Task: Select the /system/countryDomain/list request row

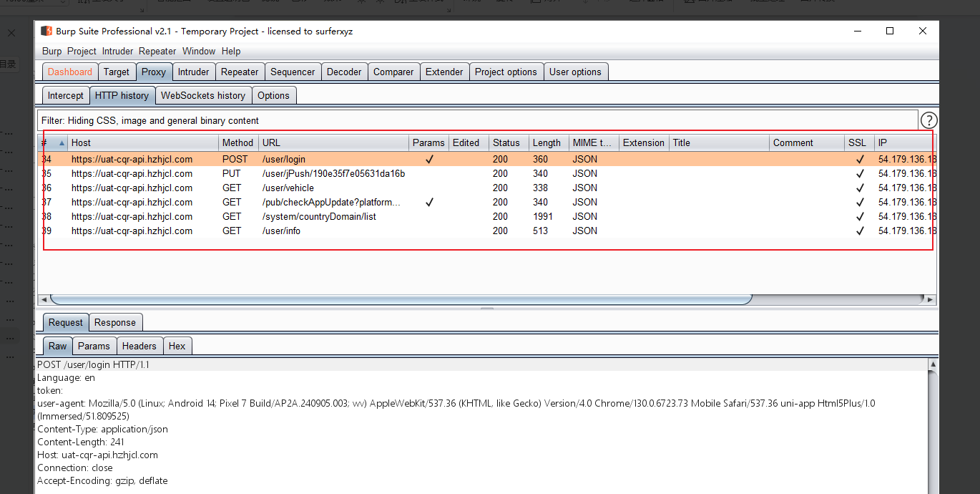Action: 487,216
